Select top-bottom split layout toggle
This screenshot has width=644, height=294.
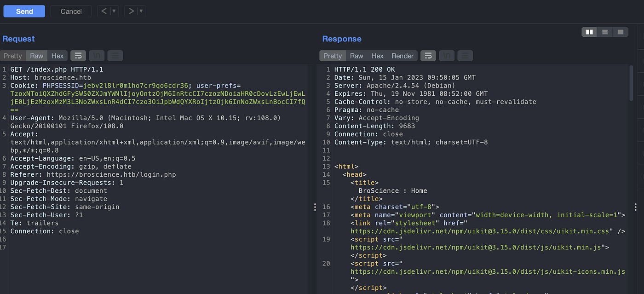click(605, 32)
